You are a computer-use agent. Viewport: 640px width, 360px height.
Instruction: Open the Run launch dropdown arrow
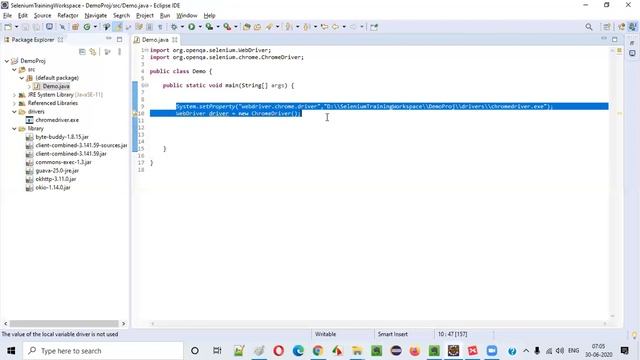[200, 27]
